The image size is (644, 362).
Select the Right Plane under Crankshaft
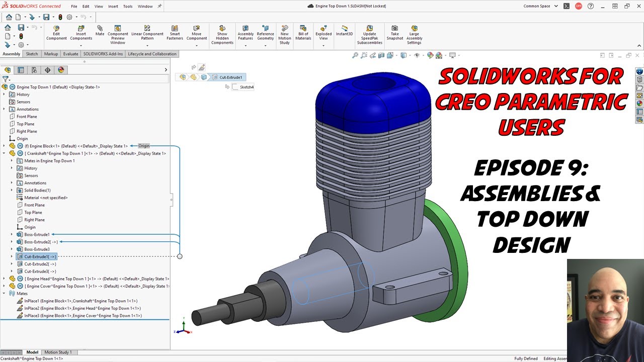[x=34, y=220]
